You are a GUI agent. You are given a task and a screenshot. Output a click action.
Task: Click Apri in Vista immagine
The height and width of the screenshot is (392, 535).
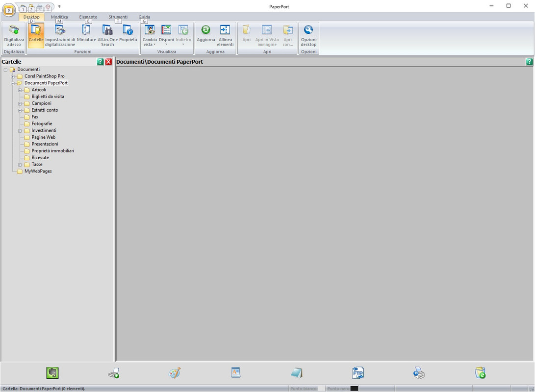tap(267, 35)
